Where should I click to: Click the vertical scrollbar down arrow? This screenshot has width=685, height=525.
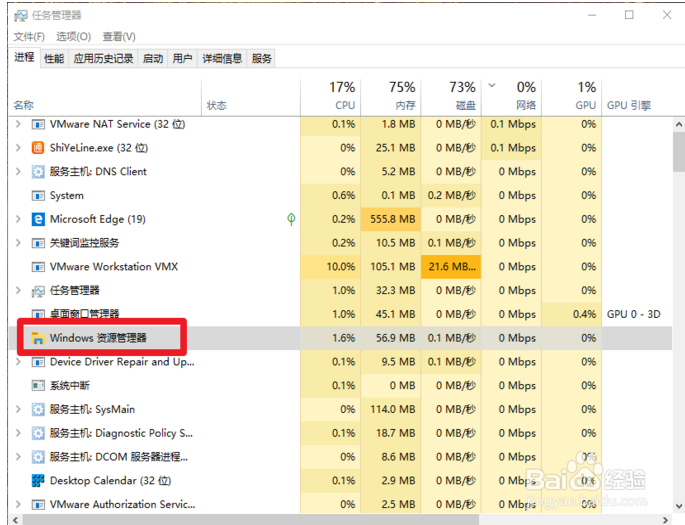(679, 507)
